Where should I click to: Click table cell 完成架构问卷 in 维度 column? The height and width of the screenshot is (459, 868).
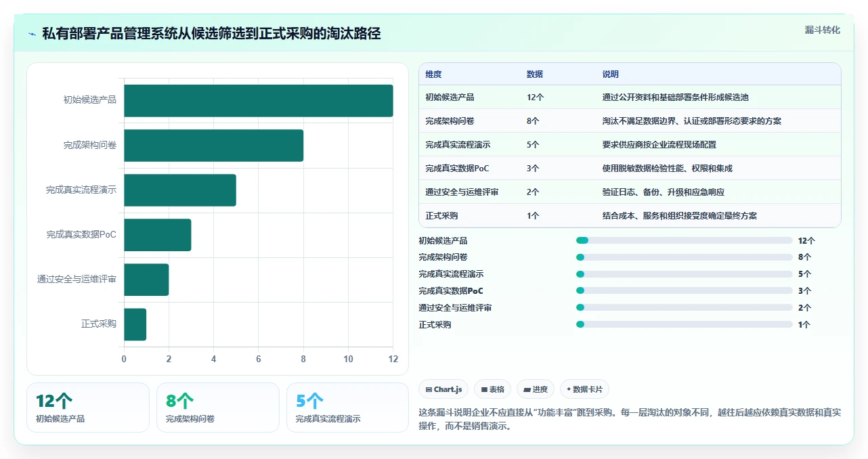(450, 121)
